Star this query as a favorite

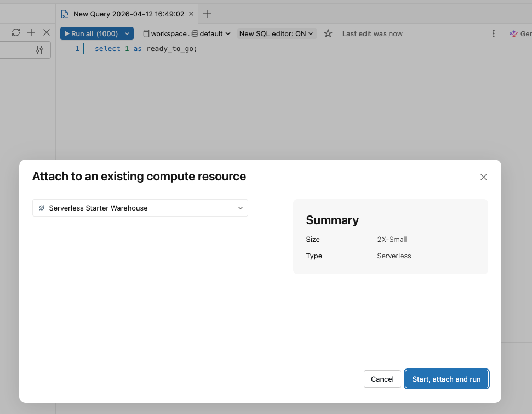click(328, 33)
